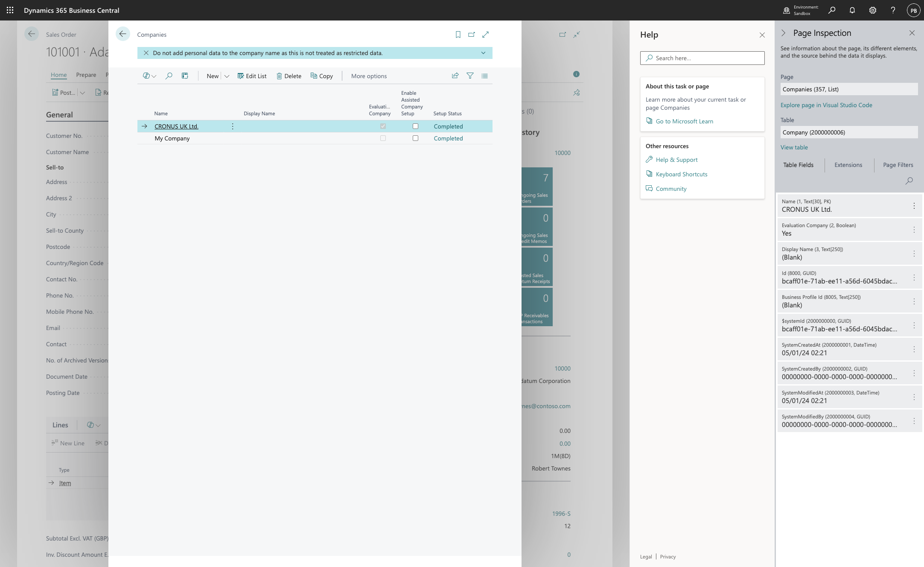The image size is (924, 567).
Task: Click the help question mark icon
Action: [893, 10]
